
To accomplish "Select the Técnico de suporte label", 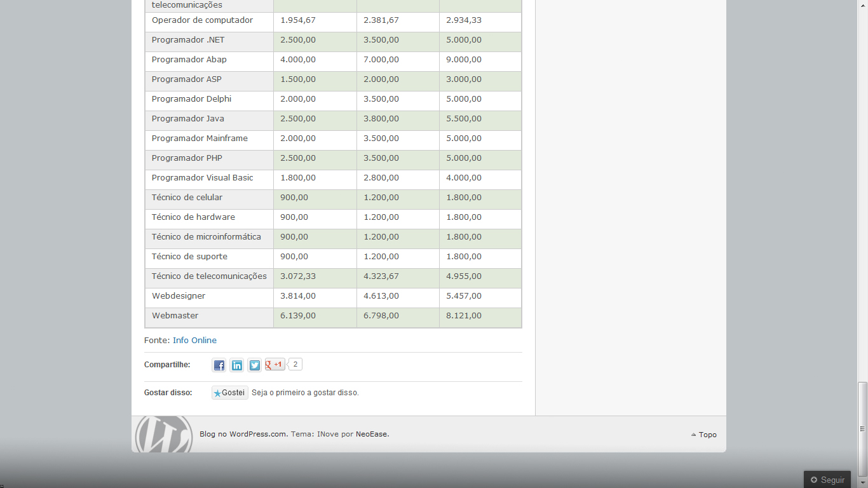I will click(189, 257).
